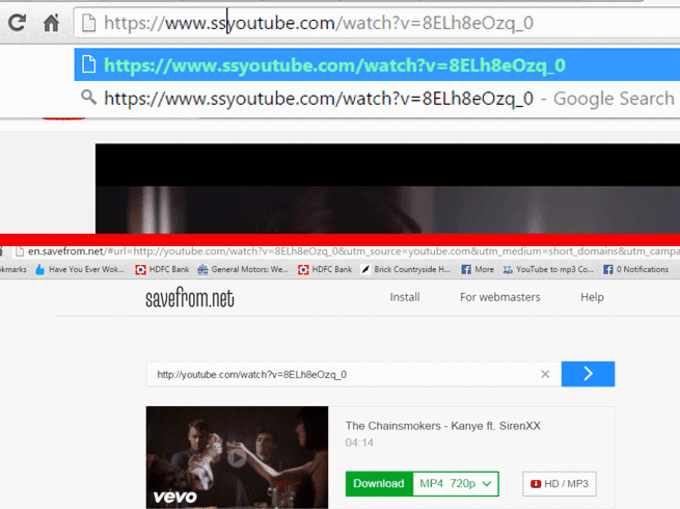Click the Brick Countryside pen favicon
This screenshot has height=509, width=680.
coord(366,270)
